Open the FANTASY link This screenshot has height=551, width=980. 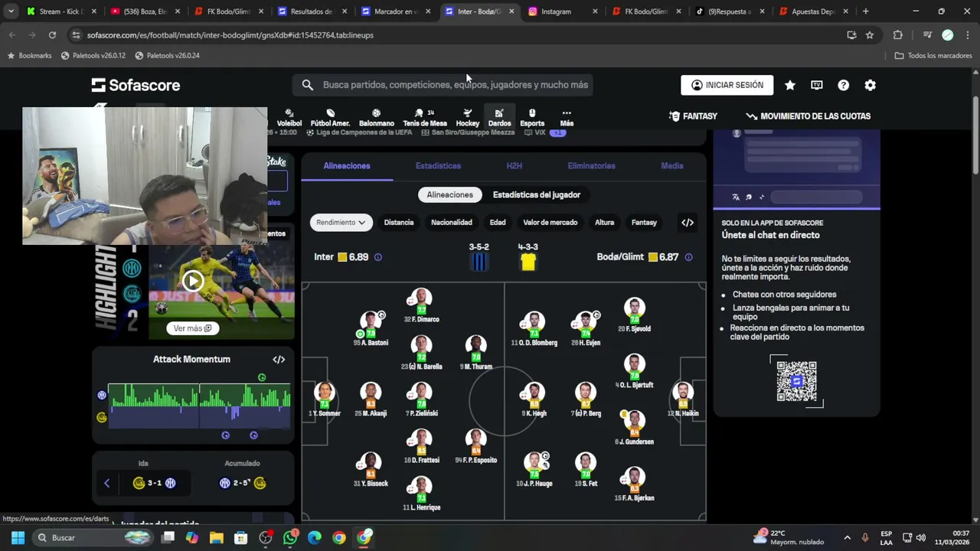[693, 116]
